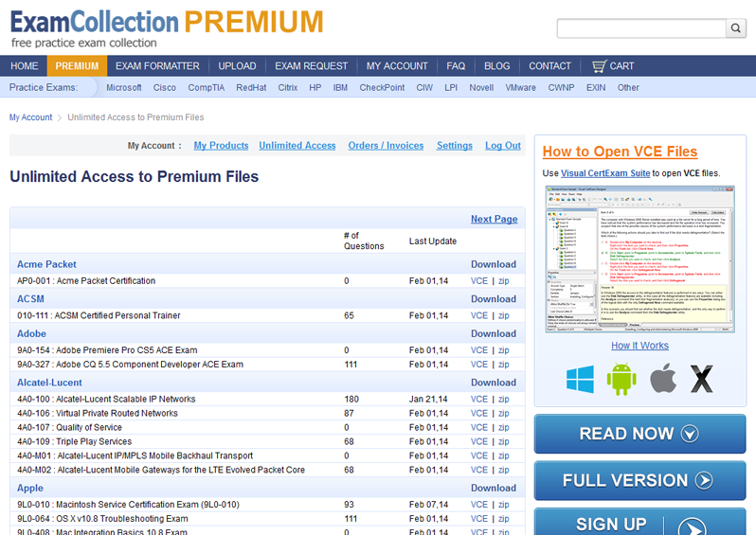Open MY ACCOUNT in the navigation bar
This screenshot has width=756, height=535.
(397, 66)
